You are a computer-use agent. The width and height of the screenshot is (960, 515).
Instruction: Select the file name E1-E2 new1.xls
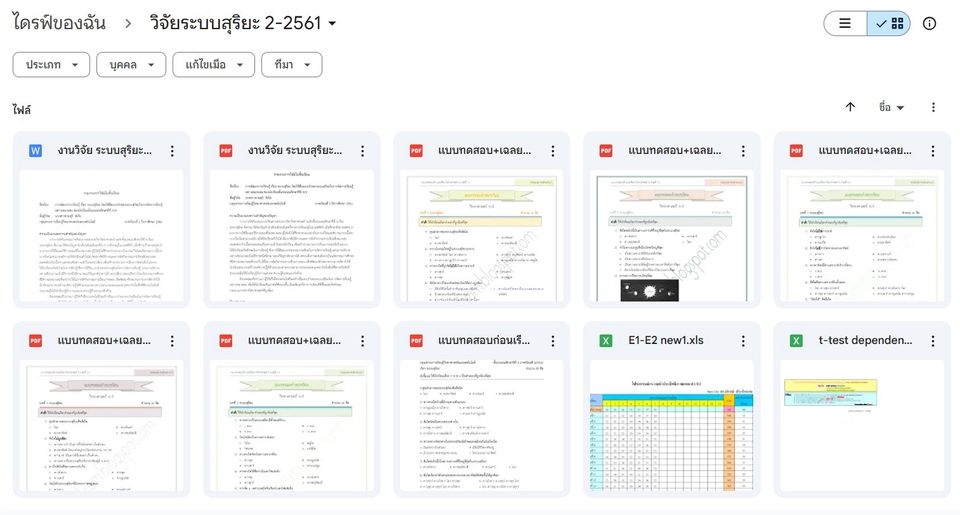click(x=666, y=340)
